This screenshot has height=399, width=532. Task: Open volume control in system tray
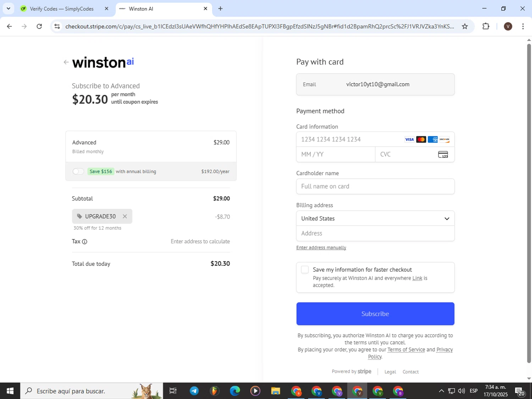461,391
